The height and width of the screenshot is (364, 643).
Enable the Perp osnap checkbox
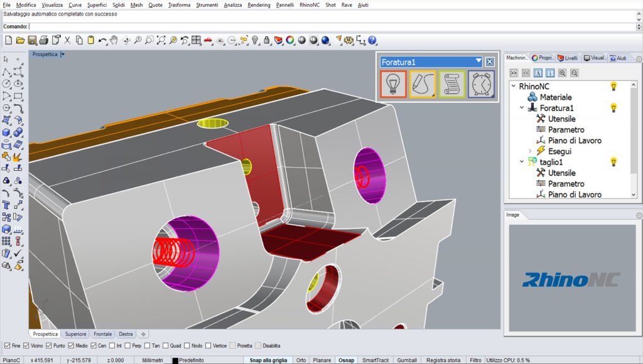click(127, 346)
